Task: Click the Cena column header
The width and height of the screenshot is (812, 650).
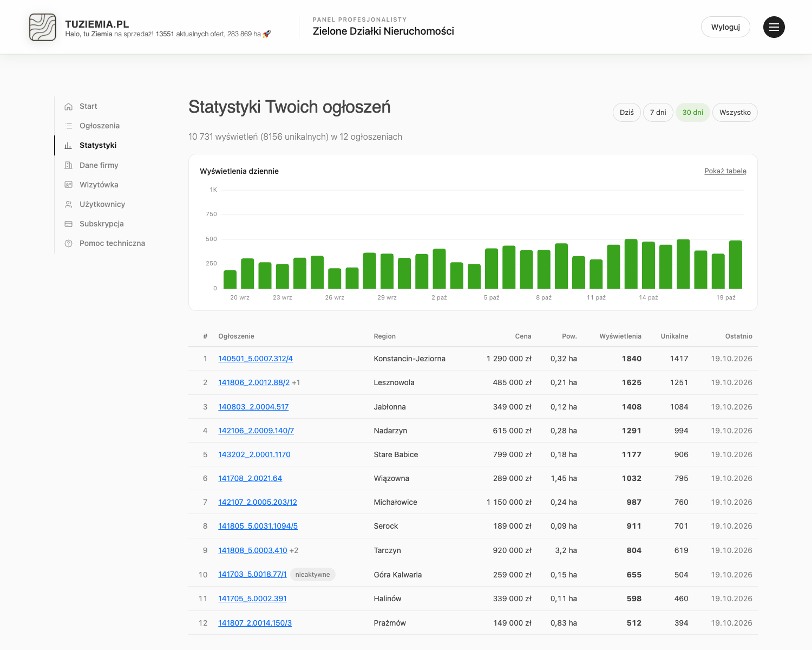Action: [x=523, y=336]
